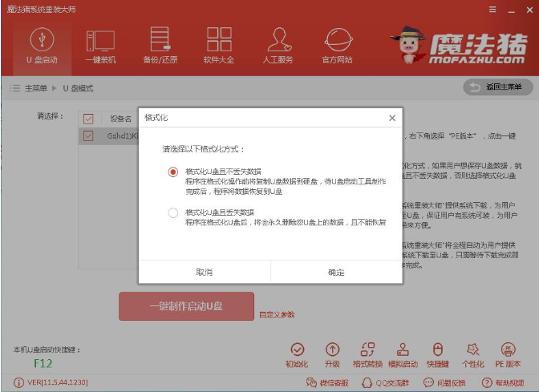
Task: Open the hamburger menu in title bar
Action: tap(492, 10)
